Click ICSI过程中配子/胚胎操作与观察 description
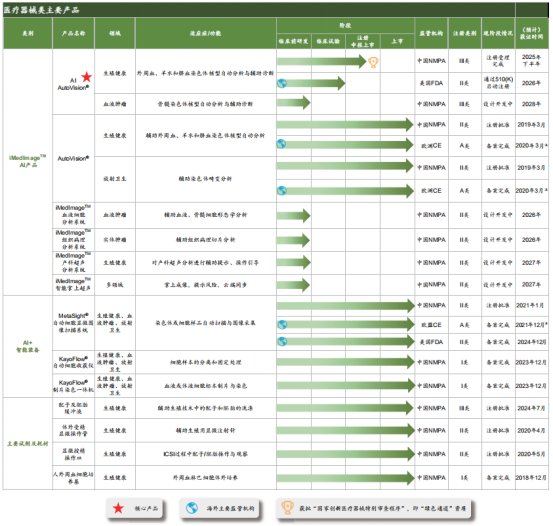 click(206, 454)
